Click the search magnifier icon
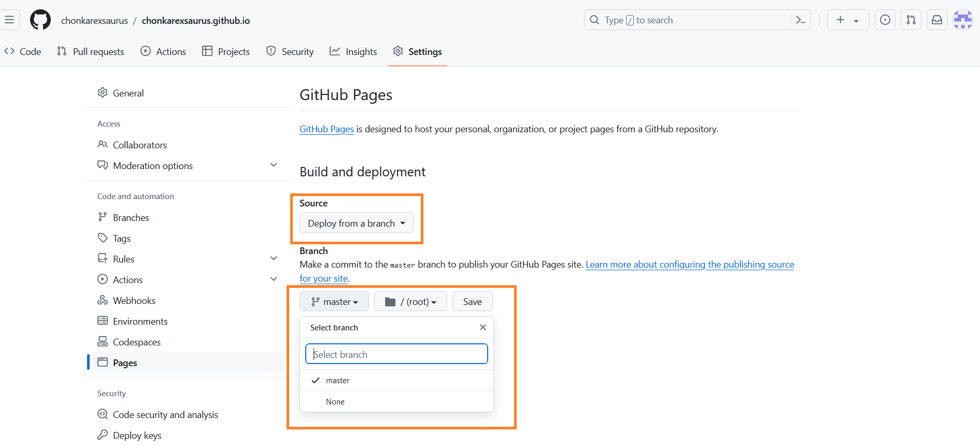Image resolution: width=980 pixels, height=446 pixels. [594, 20]
